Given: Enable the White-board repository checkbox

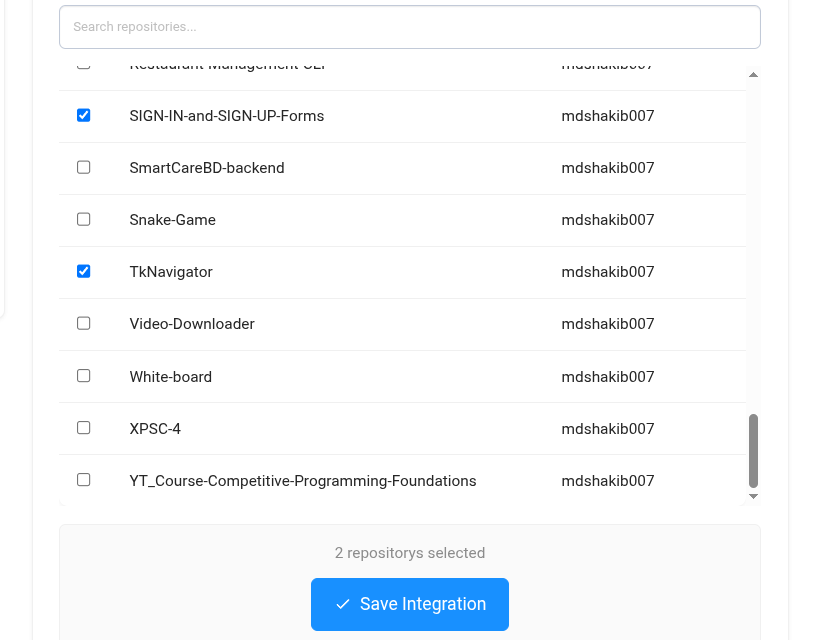Looking at the screenshot, I should pyautogui.click(x=84, y=376).
